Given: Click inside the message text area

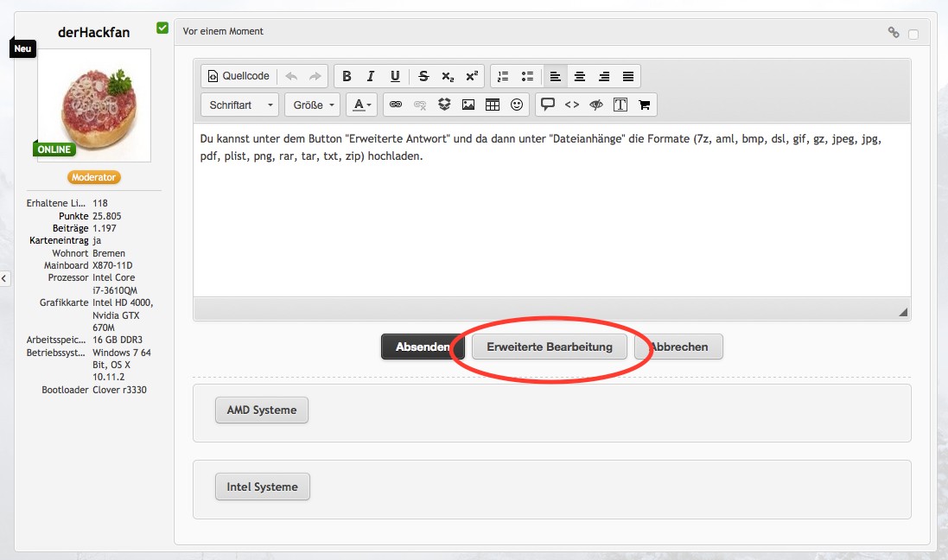Looking at the screenshot, I should click(x=552, y=210).
